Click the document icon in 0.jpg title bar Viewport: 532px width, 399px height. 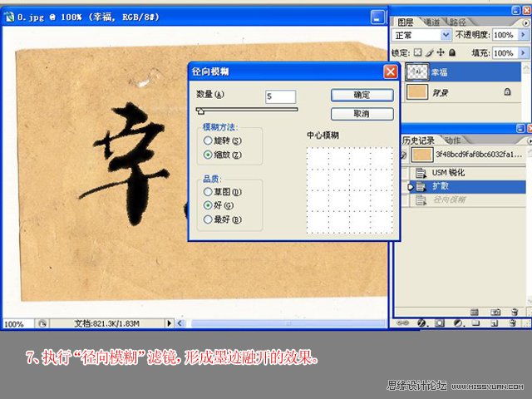[x=9, y=17]
